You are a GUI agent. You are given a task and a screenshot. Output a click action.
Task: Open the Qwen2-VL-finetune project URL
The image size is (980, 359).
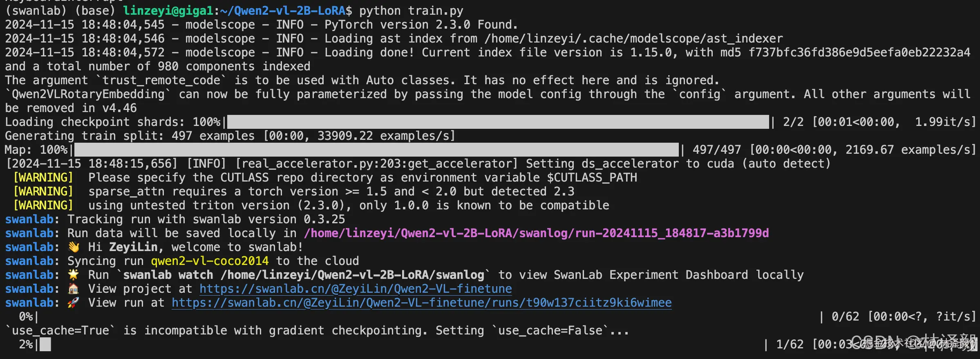pyautogui.click(x=356, y=289)
